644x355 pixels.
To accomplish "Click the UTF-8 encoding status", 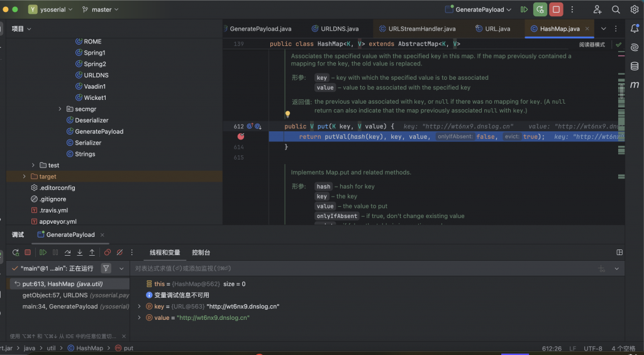I will [x=592, y=349].
